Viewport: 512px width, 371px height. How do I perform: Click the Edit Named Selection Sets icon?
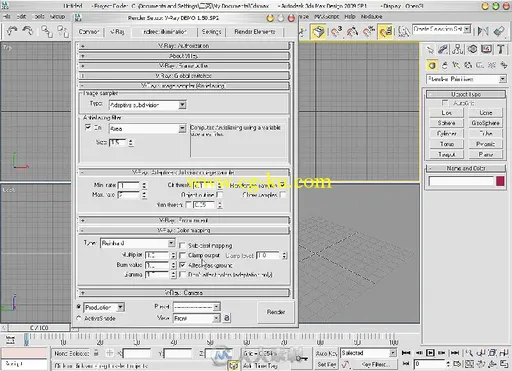pyautogui.click(x=404, y=32)
